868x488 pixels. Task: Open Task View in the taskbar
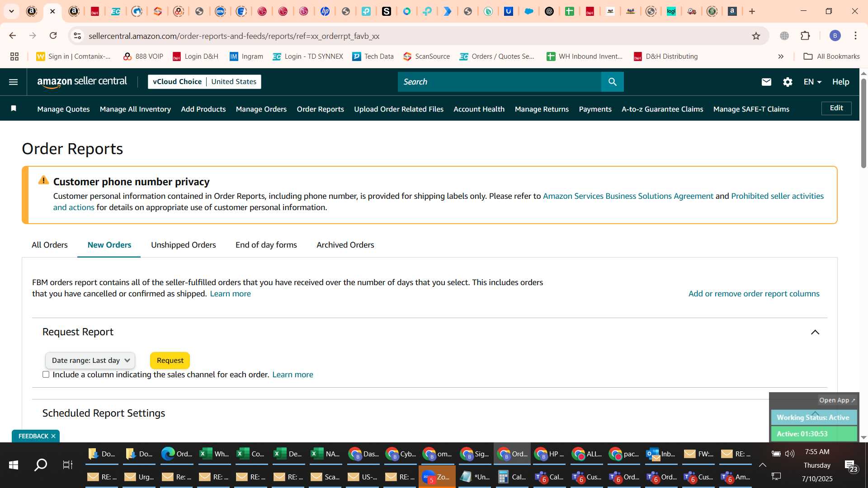click(68, 465)
